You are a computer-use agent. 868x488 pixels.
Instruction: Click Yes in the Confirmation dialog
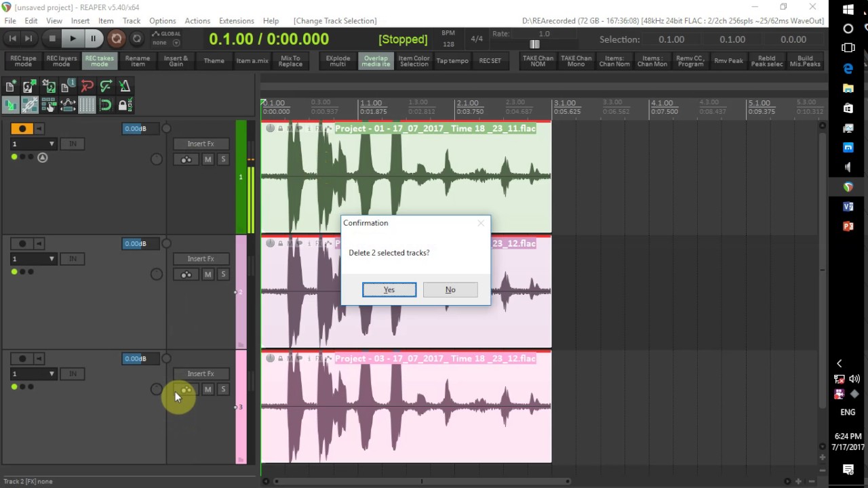coord(389,289)
